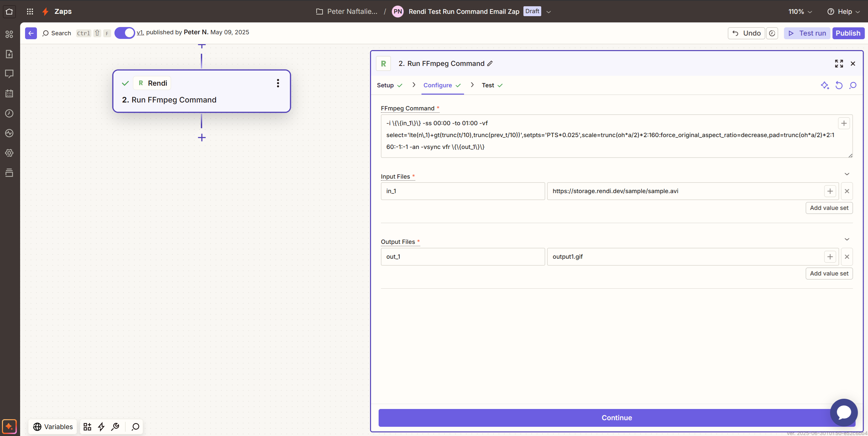Open the comments icon in sidebar
Image resolution: width=868 pixels, height=436 pixels.
click(9, 74)
